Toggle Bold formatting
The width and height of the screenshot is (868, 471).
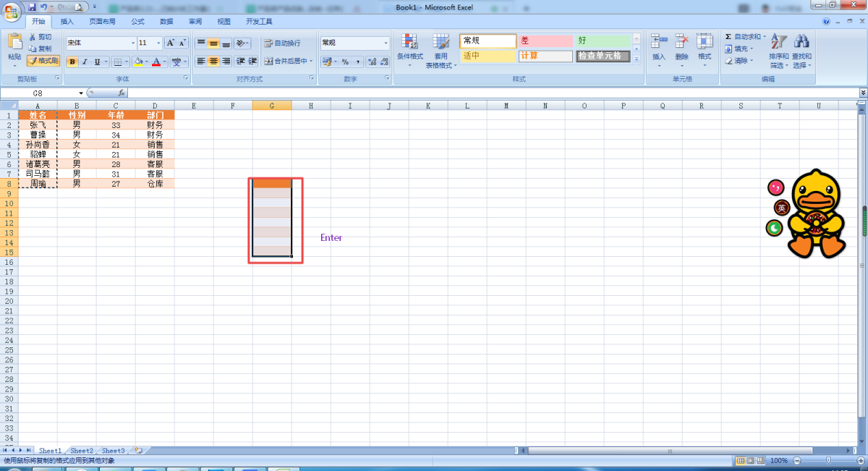pyautogui.click(x=72, y=62)
